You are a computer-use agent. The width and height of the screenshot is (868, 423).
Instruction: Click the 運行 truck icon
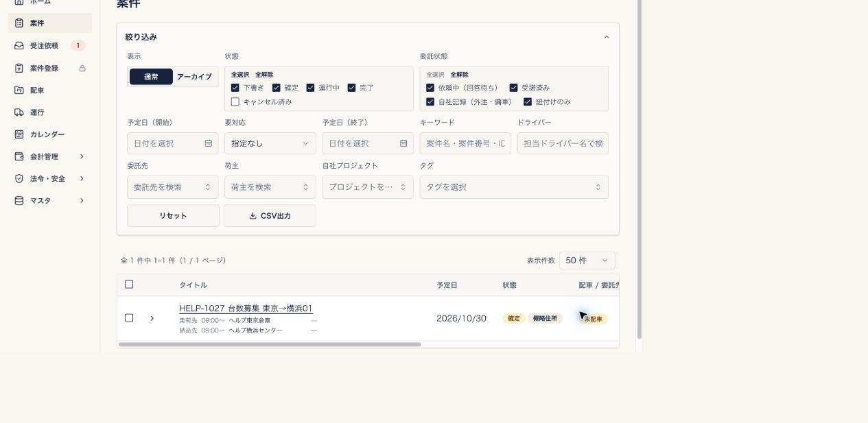(x=19, y=112)
